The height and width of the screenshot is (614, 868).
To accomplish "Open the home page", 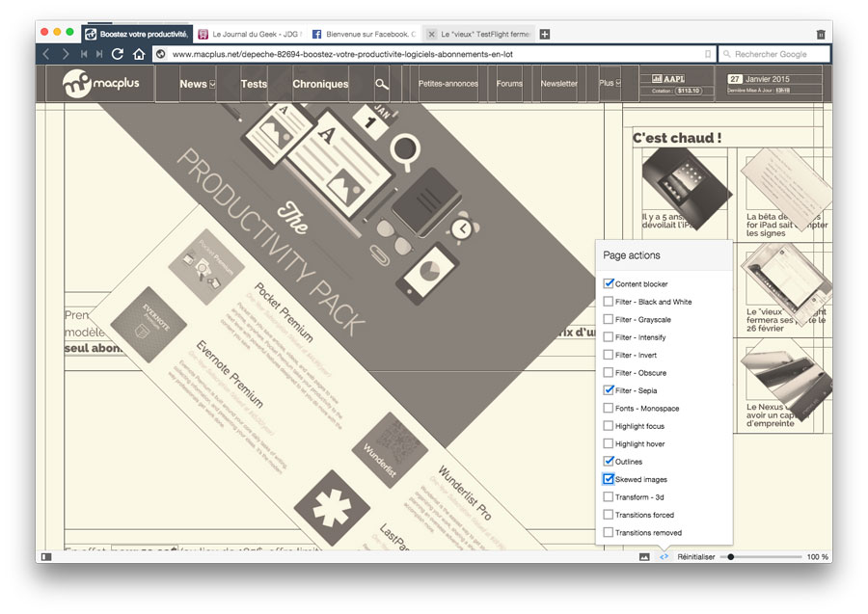I will point(139,54).
